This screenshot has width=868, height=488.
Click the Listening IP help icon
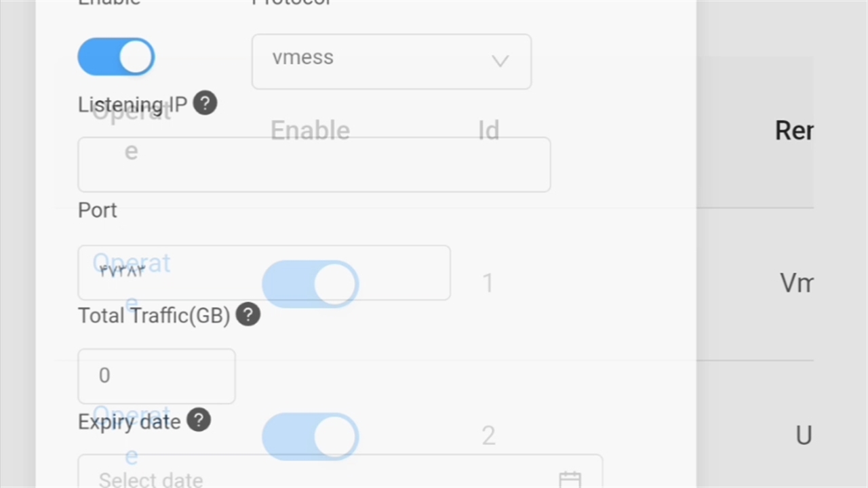click(x=205, y=104)
